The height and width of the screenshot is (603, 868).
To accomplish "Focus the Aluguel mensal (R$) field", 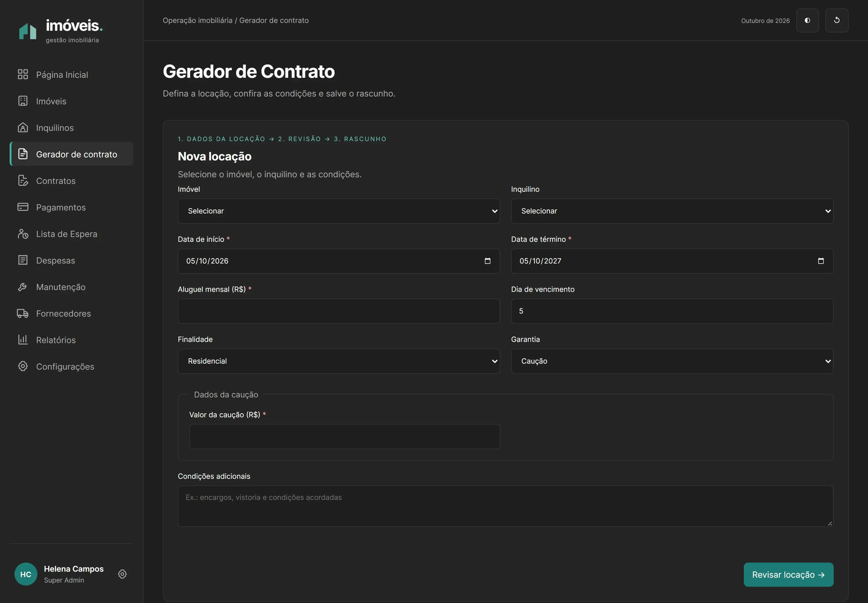I will (x=339, y=311).
